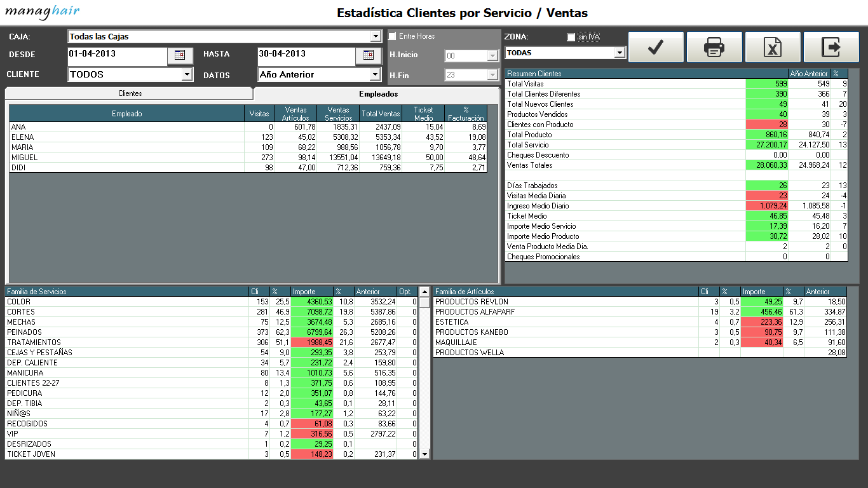Open the DESDE calendar picker icon
The height and width of the screenshot is (488, 868).
(180, 55)
